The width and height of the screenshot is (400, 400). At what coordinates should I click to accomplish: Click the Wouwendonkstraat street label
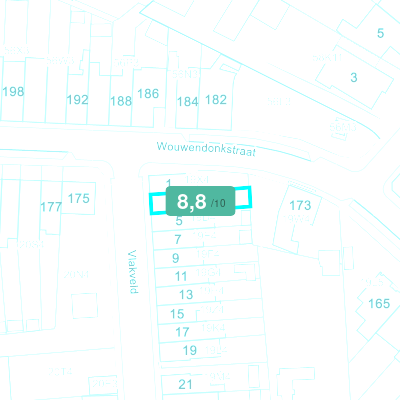point(206,149)
